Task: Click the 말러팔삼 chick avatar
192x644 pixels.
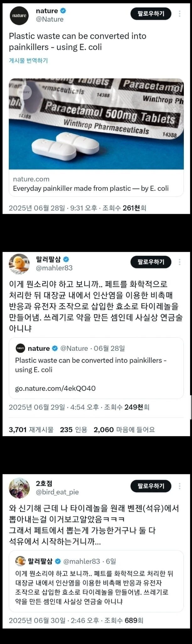Action: 19,263
